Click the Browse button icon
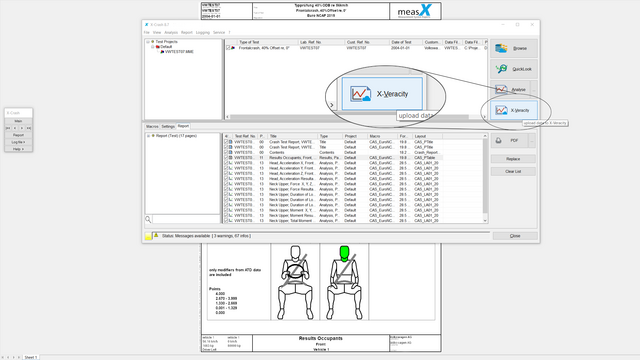 501,48
